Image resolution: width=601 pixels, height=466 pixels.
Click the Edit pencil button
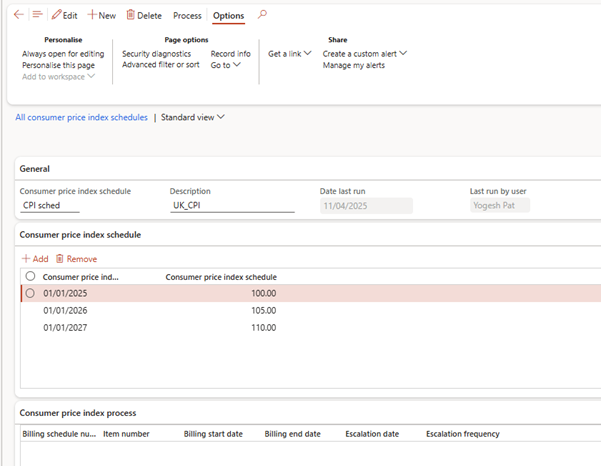click(64, 15)
